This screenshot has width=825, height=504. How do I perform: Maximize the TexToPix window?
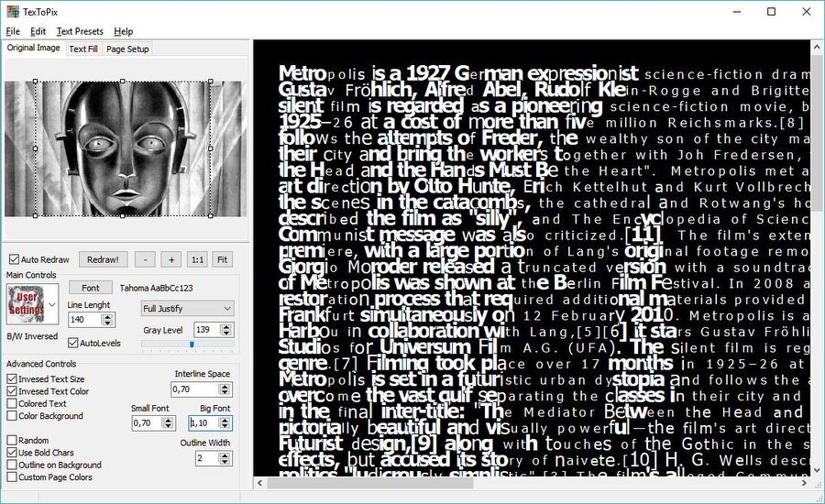771,12
